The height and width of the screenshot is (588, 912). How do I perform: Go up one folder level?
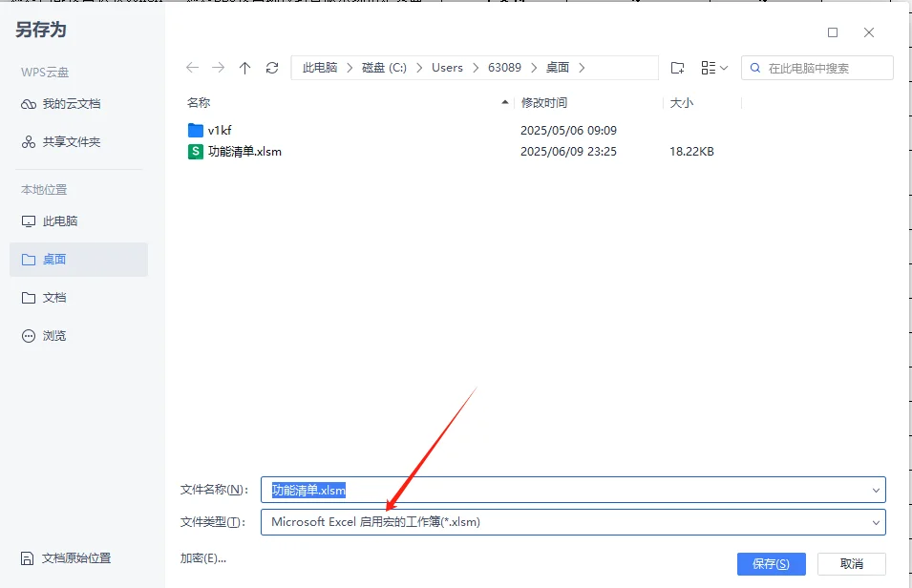pos(244,67)
